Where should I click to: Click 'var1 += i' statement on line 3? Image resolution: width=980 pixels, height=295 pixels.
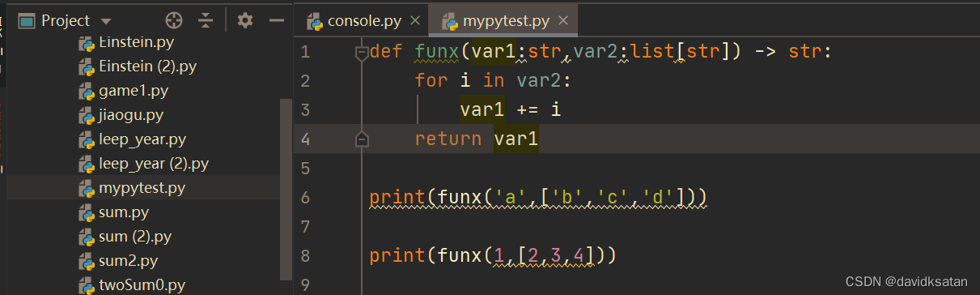click(x=511, y=109)
